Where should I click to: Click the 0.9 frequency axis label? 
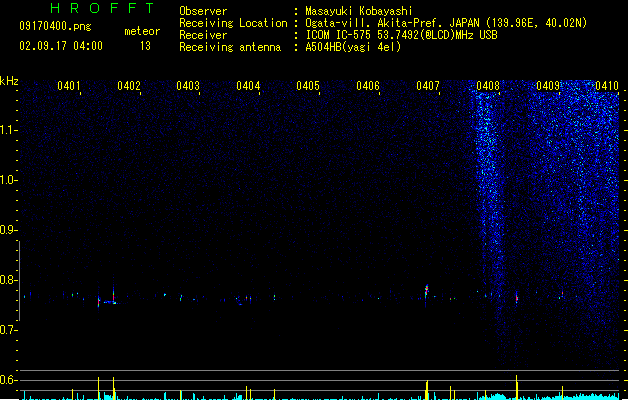8,230
